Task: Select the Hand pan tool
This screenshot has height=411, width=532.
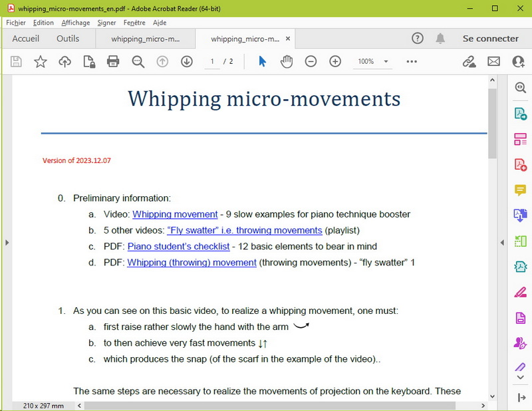Action: pyautogui.click(x=287, y=62)
